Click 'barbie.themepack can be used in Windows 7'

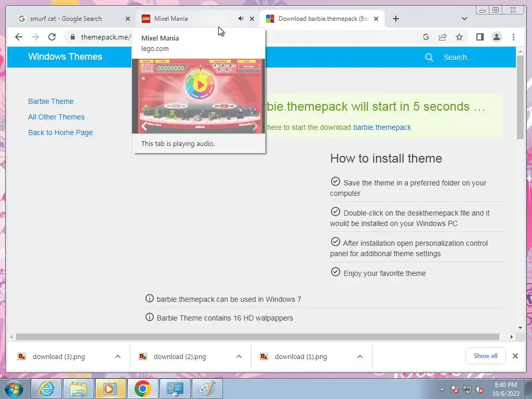tap(229, 300)
